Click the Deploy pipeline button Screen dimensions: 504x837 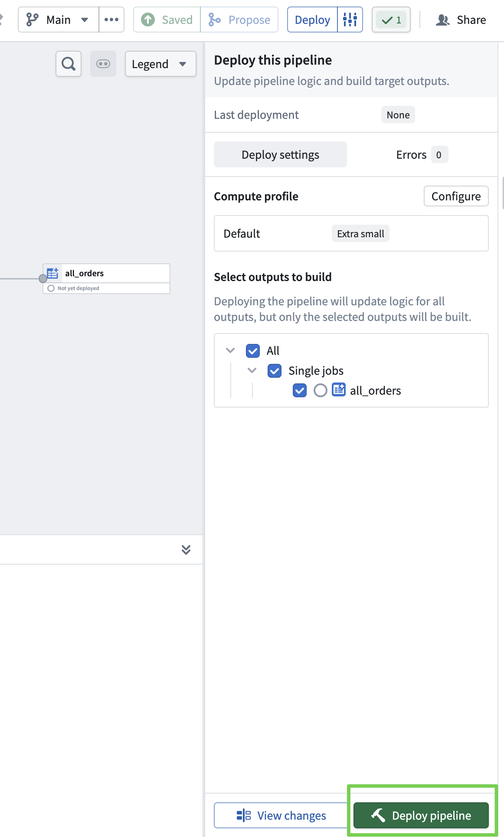pyautogui.click(x=421, y=815)
